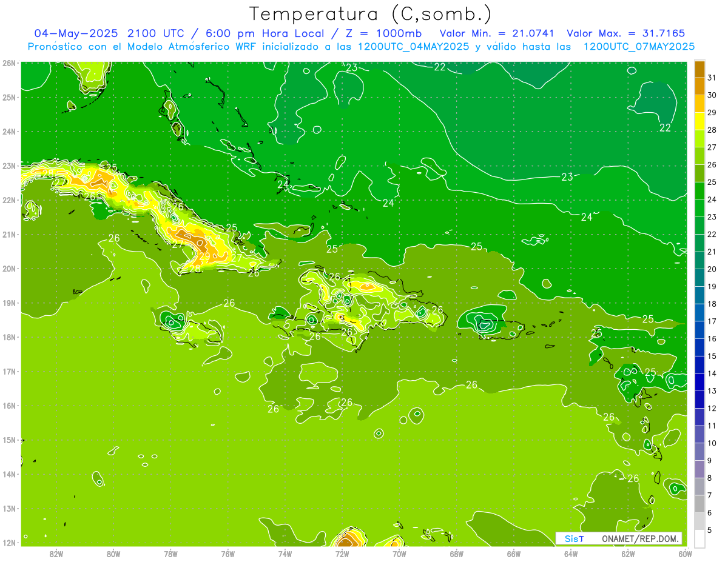Screen dimensions: 728x562
Task: Click the "6" value on the color legend
Action: click(x=710, y=513)
